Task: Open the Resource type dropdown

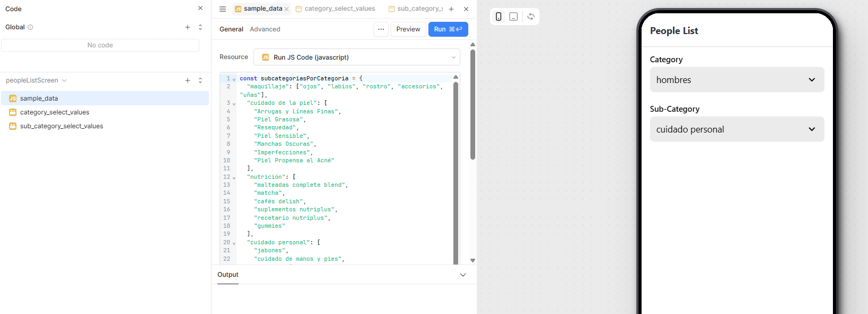Action: click(x=357, y=57)
